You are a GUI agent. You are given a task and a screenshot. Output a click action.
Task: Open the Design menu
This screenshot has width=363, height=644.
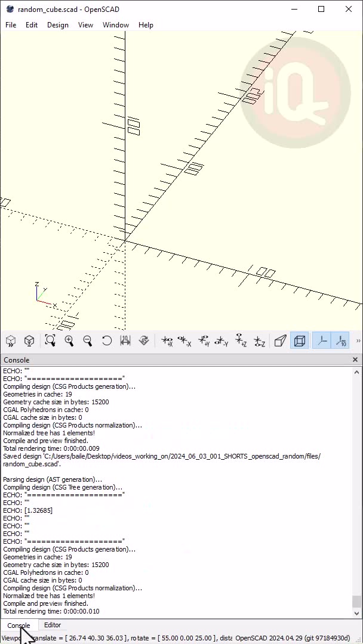57,25
